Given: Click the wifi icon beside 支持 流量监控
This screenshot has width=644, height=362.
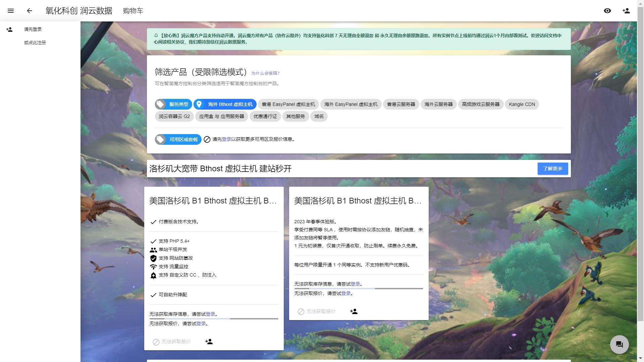Looking at the screenshot, I should point(153,266).
